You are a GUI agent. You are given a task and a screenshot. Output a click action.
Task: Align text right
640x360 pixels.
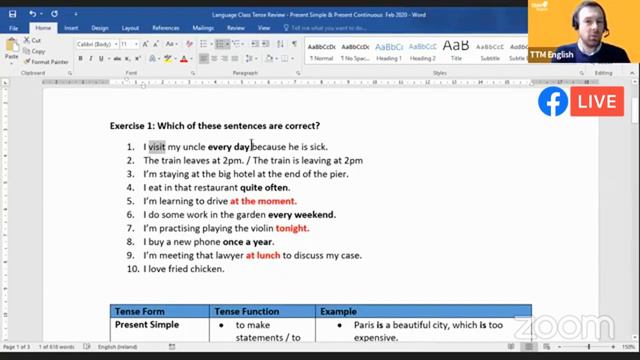point(224,59)
